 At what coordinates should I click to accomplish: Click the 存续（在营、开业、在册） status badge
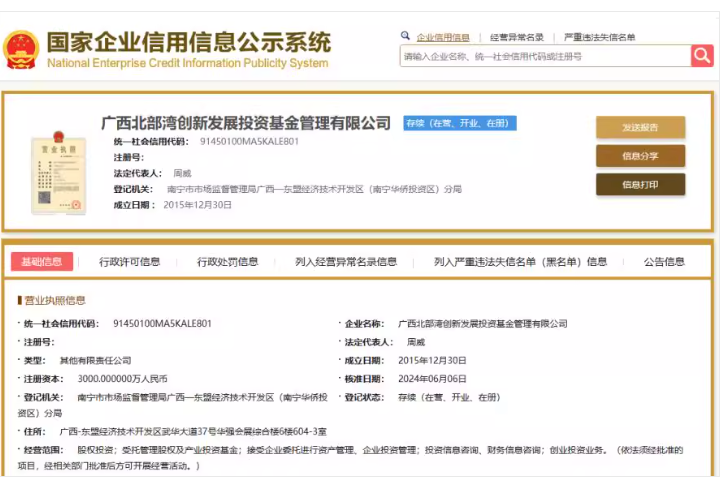(460, 123)
